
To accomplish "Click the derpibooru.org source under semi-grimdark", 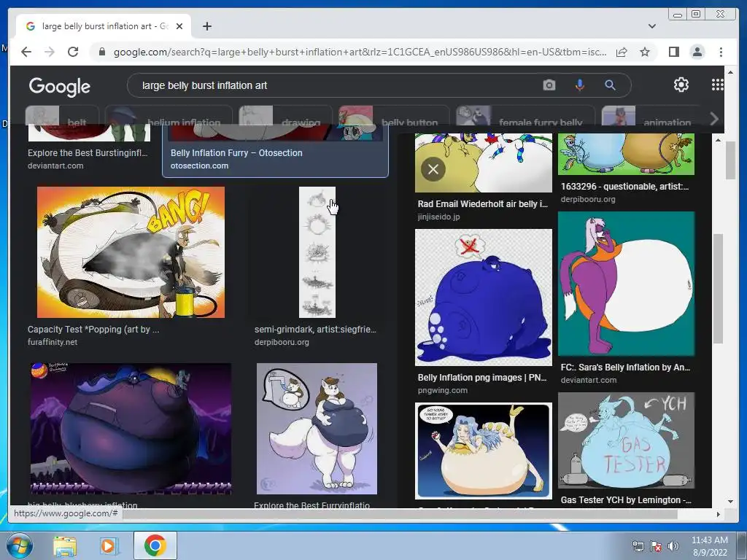I will [282, 342].
